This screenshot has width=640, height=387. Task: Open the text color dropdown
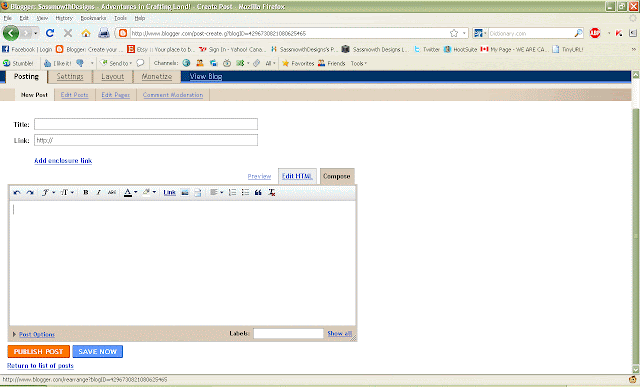tap(131, 193)
